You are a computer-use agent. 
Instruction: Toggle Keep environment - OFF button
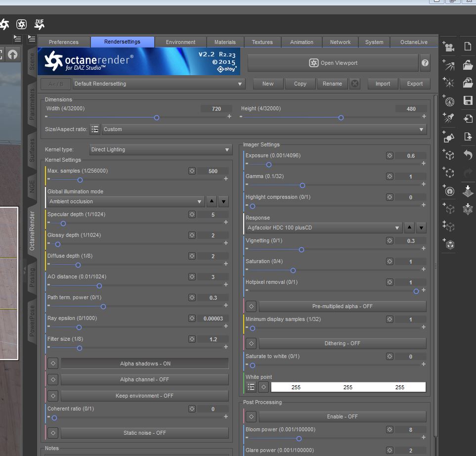pyautogui.click(x=145, y=396)
